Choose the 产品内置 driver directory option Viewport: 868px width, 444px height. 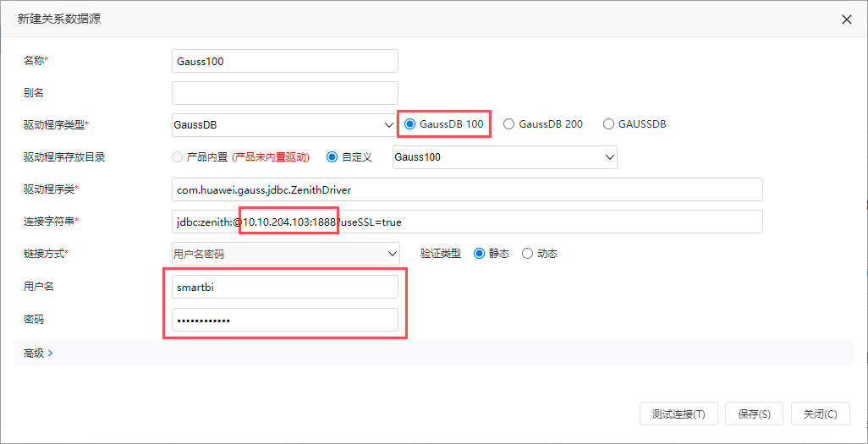coord(177,157)
